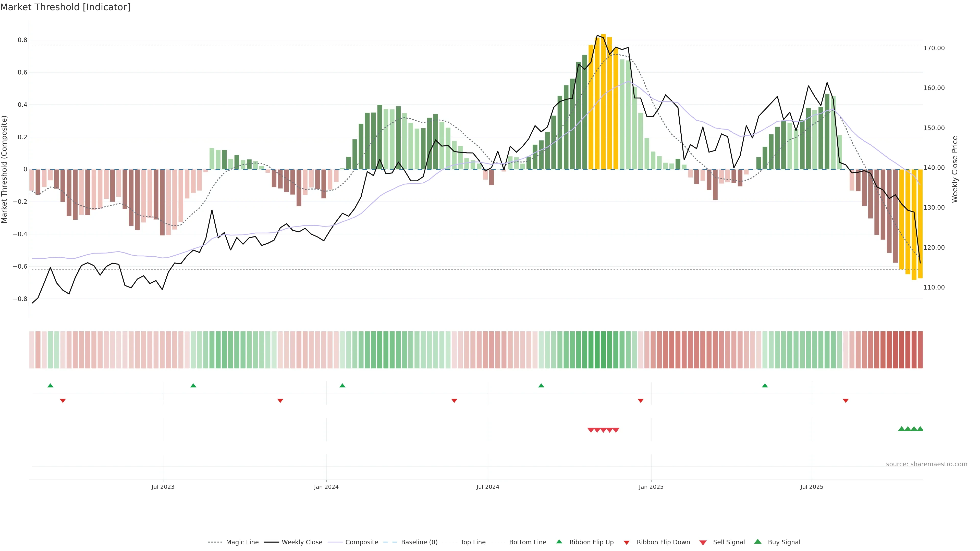Click the Jan 2025 x-axis label
This screenshot has width=980, height=551.
(x=651, y=487)
